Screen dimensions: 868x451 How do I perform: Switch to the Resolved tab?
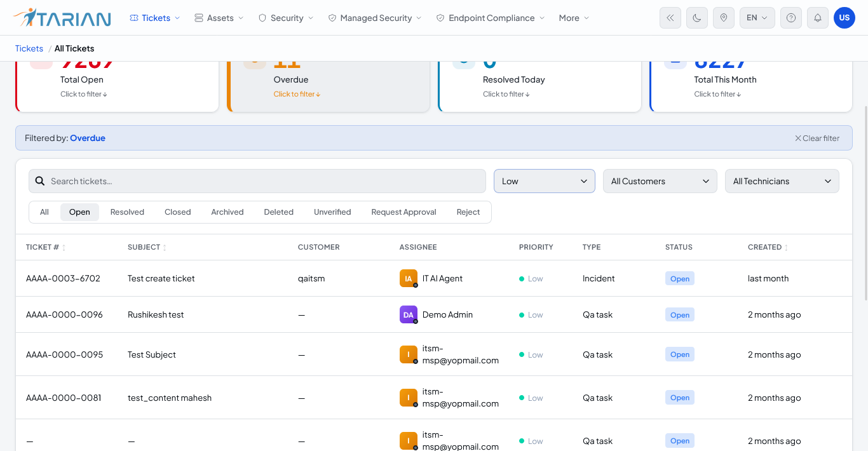(x=127, y=212)
